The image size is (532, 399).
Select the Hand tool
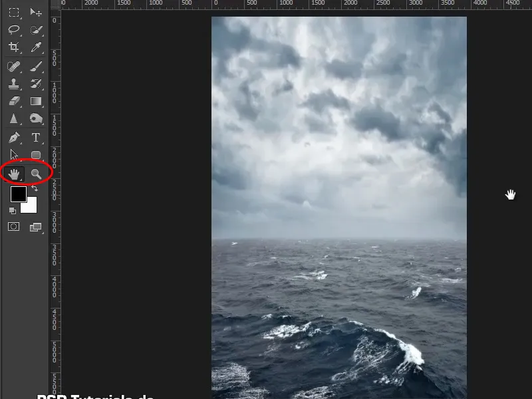[14, 174]
